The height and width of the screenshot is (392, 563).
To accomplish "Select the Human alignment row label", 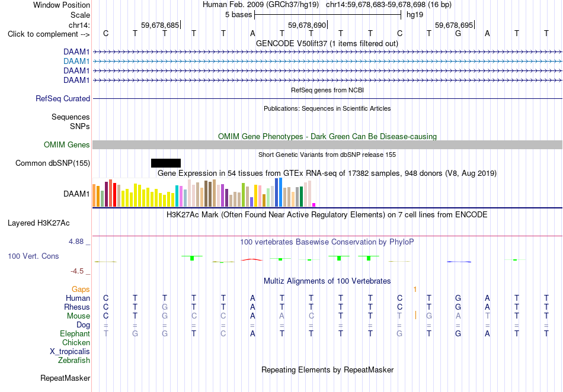I will point(78,298).
